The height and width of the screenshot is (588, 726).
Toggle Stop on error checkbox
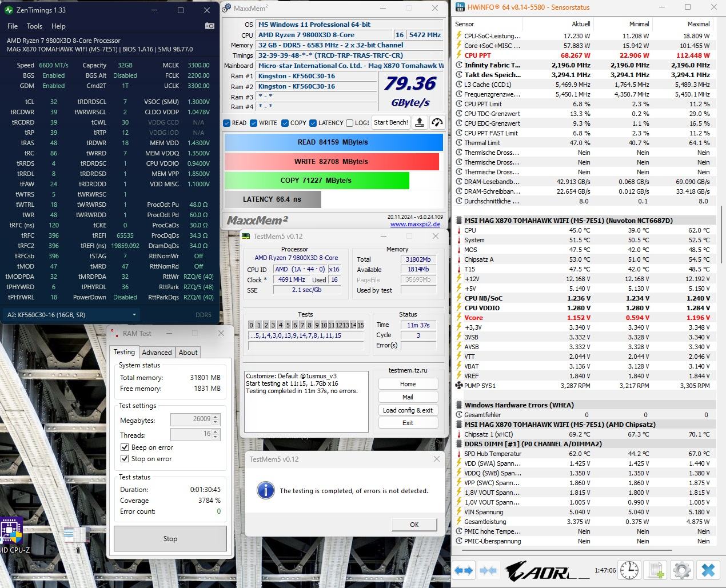click(125, 459)
